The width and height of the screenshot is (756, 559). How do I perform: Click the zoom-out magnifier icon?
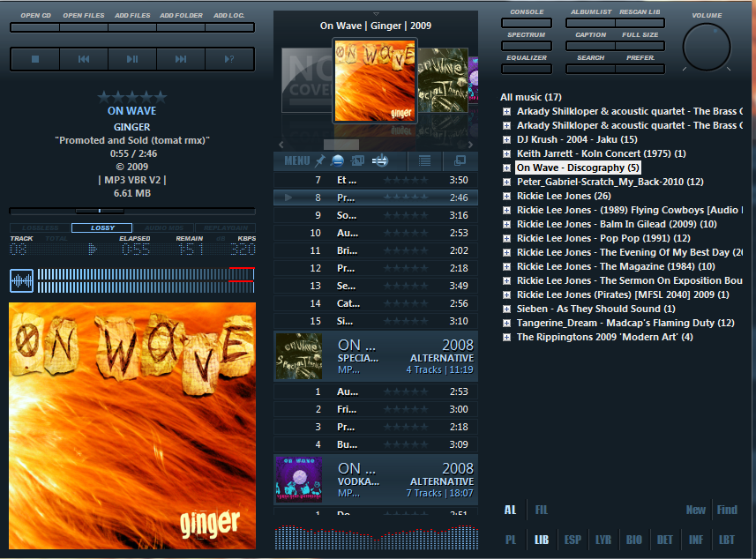click(x=338, y=161)
